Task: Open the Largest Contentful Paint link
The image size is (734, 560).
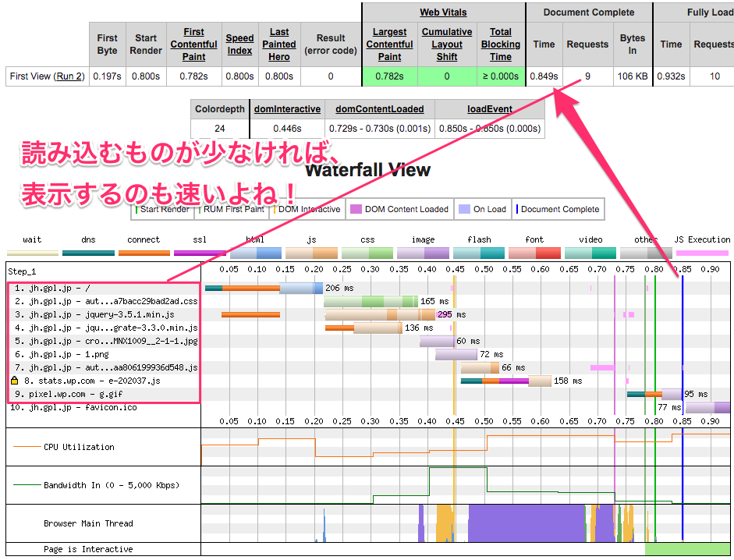Action: click(x=389, y=44)
